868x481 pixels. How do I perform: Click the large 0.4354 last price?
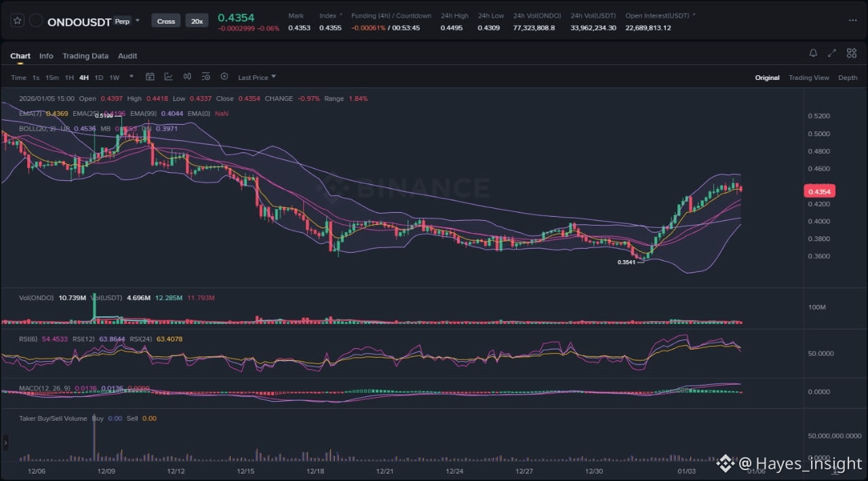click(x=236, y=18)
